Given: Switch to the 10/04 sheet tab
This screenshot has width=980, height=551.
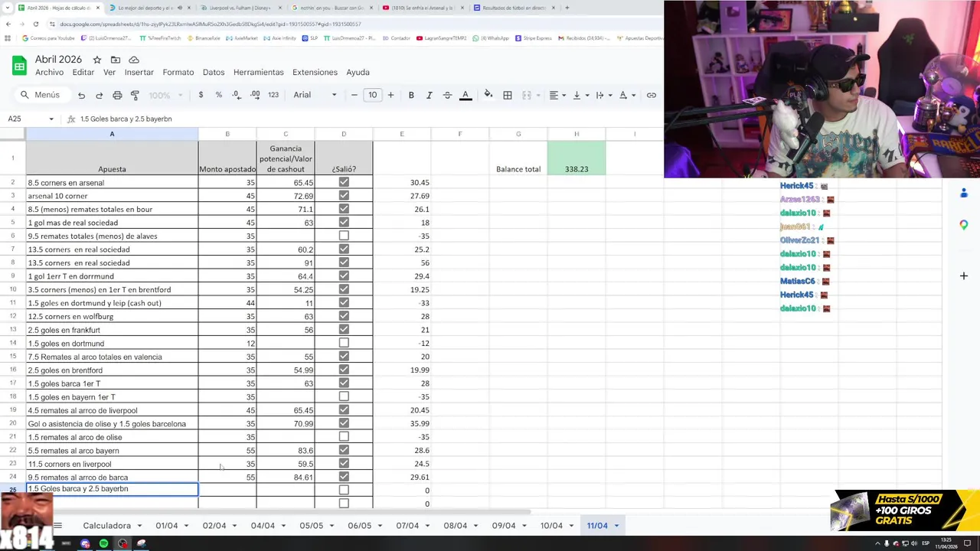Looking at the screenshot, I should (551, 526).
